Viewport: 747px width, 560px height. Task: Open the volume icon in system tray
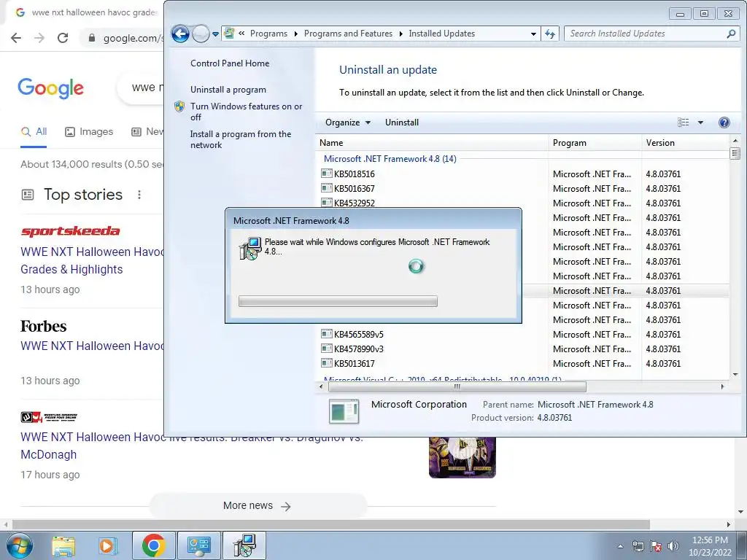click(673, 546)
